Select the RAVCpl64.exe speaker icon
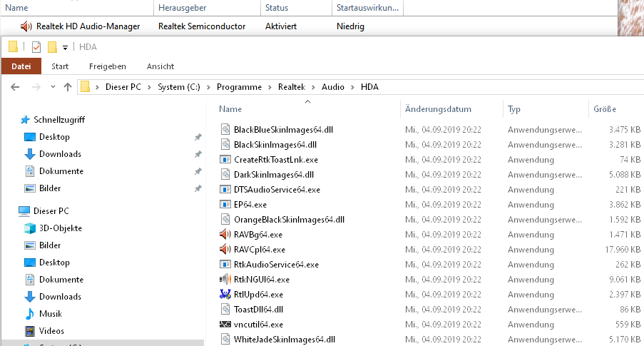The height and width of the screenshot is (346, 644). click(225, 250)
